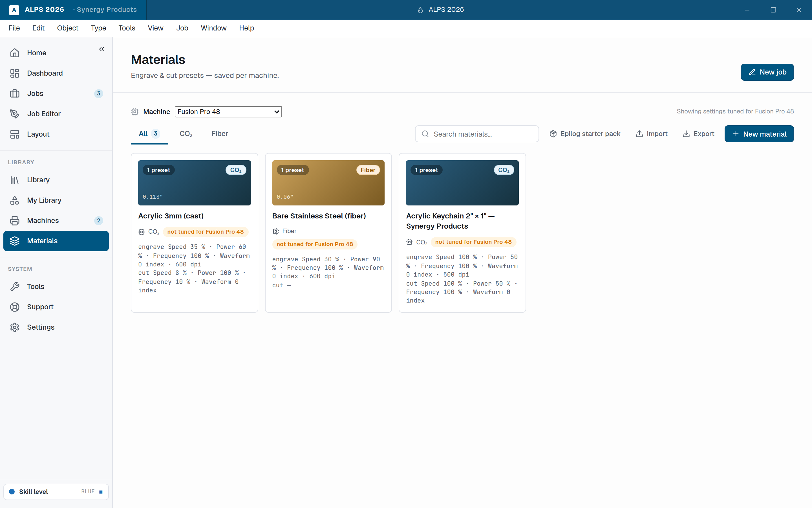Click the Settings gear icon
The image size is (812, 508).
14,327
